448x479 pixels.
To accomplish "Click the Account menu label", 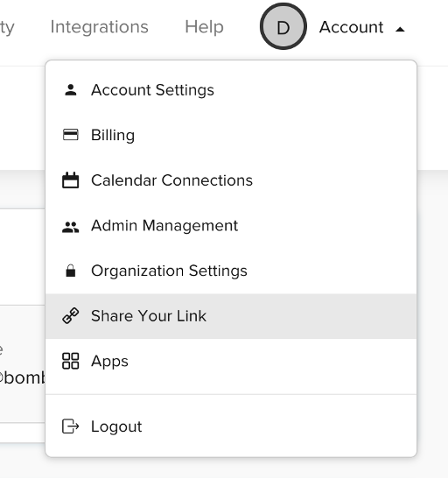I will point(351,27).
